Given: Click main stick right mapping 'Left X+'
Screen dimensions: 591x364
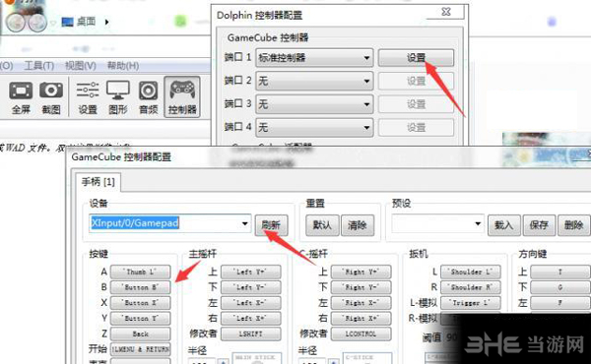Looking at the screenshot, I should pos(250,318).
